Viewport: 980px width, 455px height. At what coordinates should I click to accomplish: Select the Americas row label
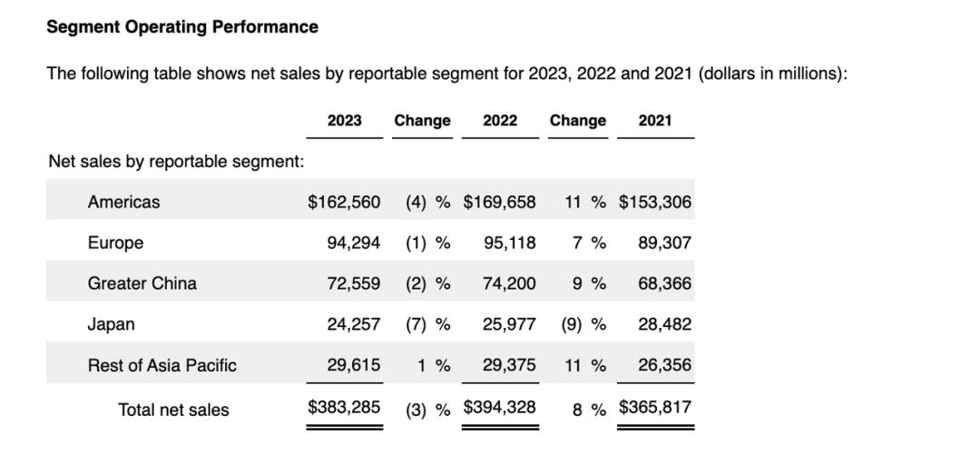(x=123, y=203)
